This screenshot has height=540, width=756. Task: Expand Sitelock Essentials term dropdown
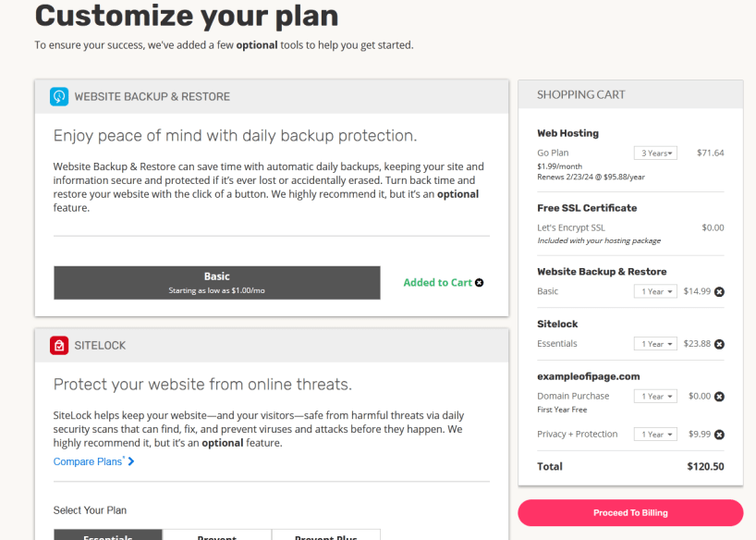(x=655, y=344)
